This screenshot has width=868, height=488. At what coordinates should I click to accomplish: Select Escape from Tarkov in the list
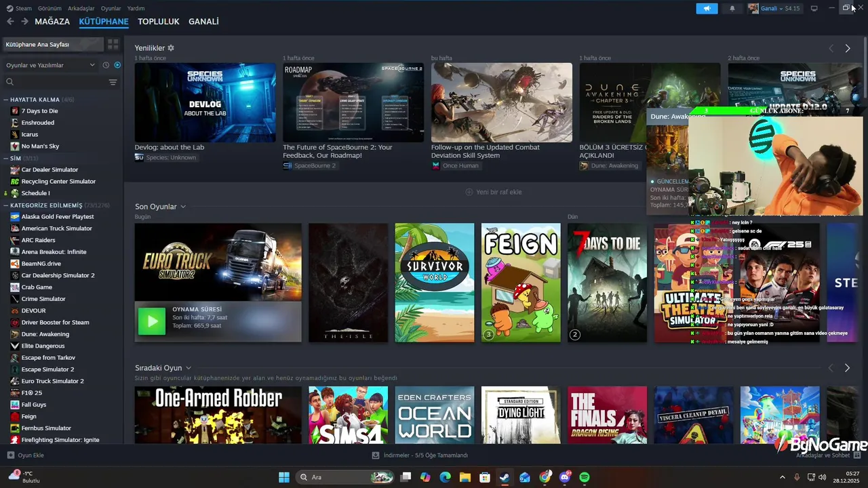click(48, 358)
